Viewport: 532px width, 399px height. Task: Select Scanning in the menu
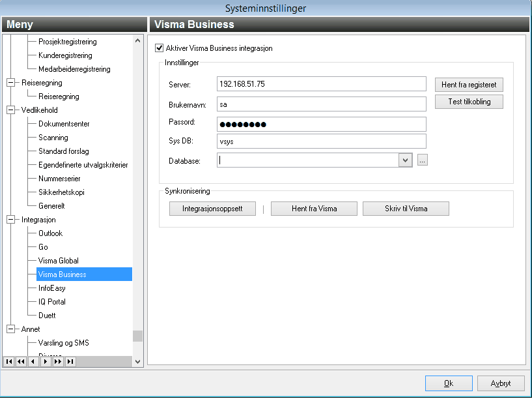[x=53, y=138]
